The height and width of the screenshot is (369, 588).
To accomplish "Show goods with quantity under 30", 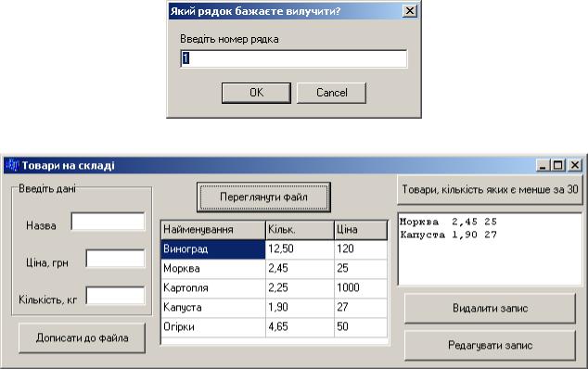I will pos(490,189).
